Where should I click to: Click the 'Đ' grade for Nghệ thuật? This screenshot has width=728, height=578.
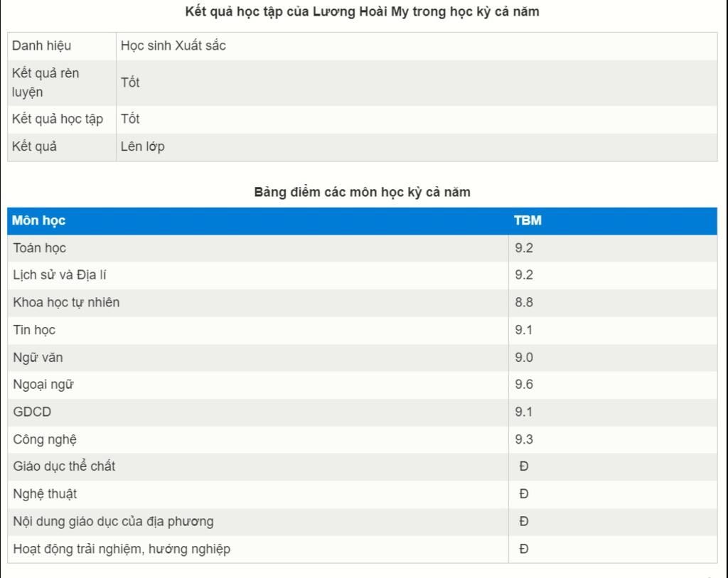524,494
